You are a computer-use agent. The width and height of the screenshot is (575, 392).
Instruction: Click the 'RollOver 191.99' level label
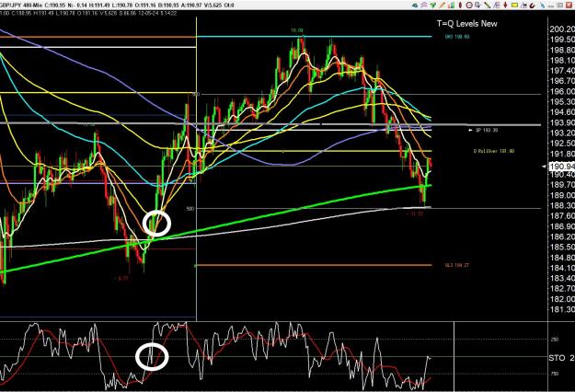pyautogui.click(x=494, y=151)
